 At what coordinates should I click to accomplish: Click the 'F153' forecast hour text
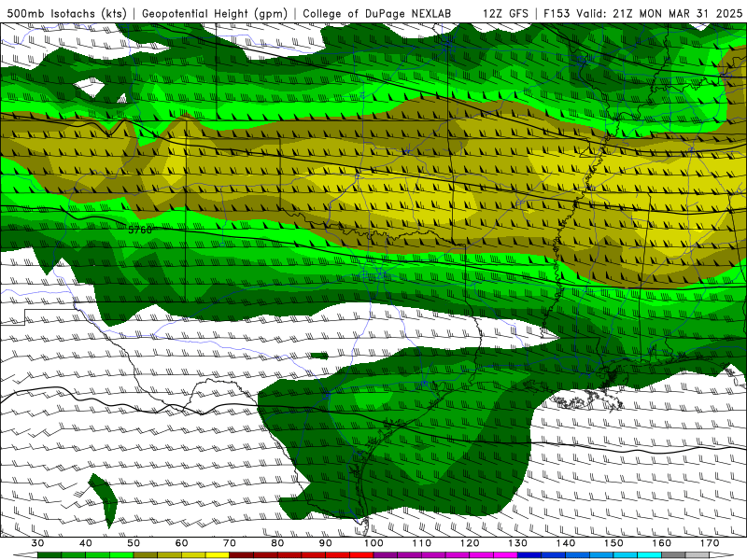pyautogui.click(x=557, y=13)
